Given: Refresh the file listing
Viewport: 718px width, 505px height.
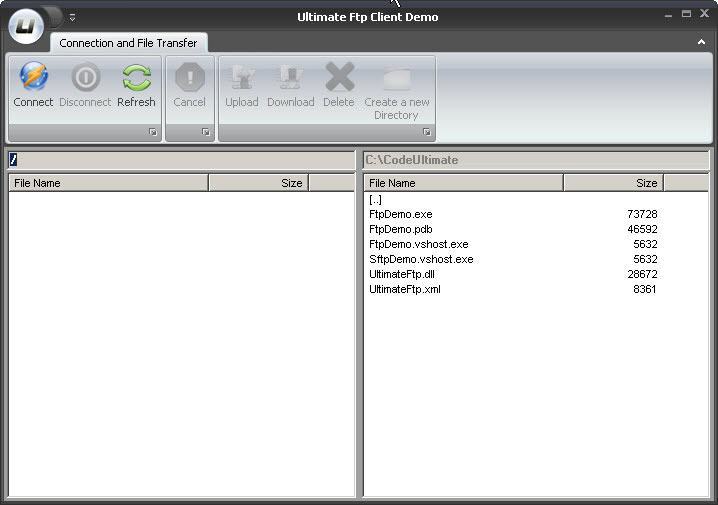Looking at the screenshot, I should point(136,78).
